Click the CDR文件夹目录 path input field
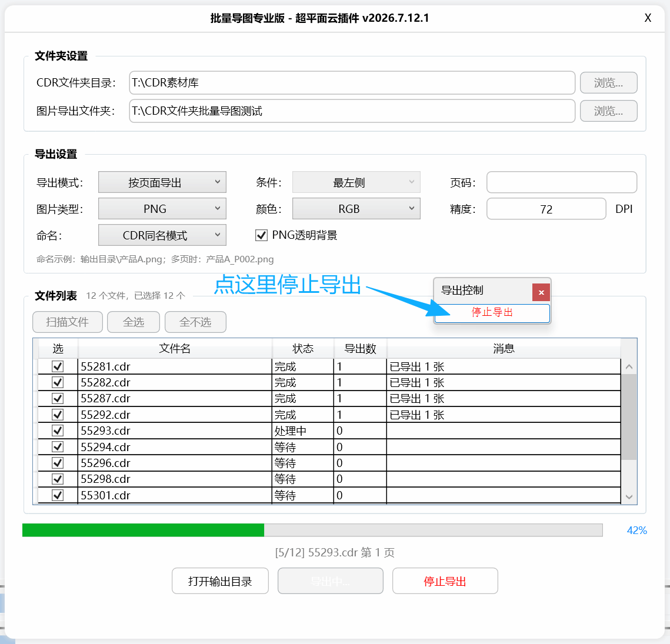This screenshot has height=644, width=670. tap(352, 82)
